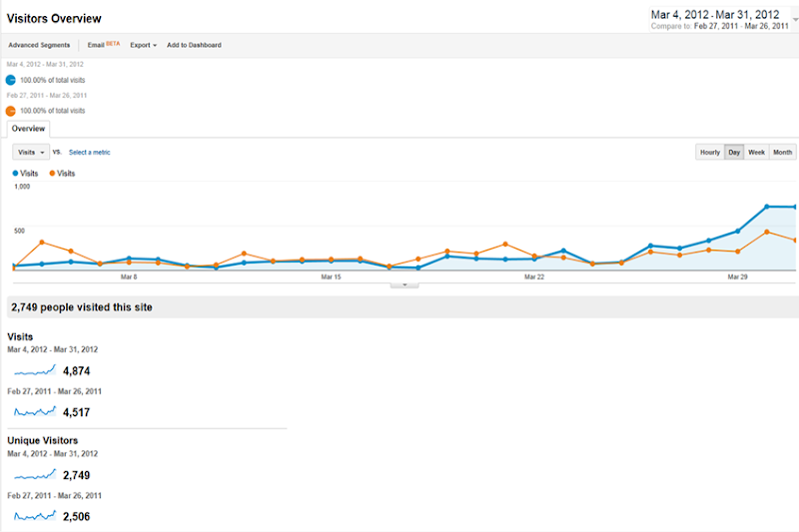
Task: Select the Overview tab
Action: [28, 129]
